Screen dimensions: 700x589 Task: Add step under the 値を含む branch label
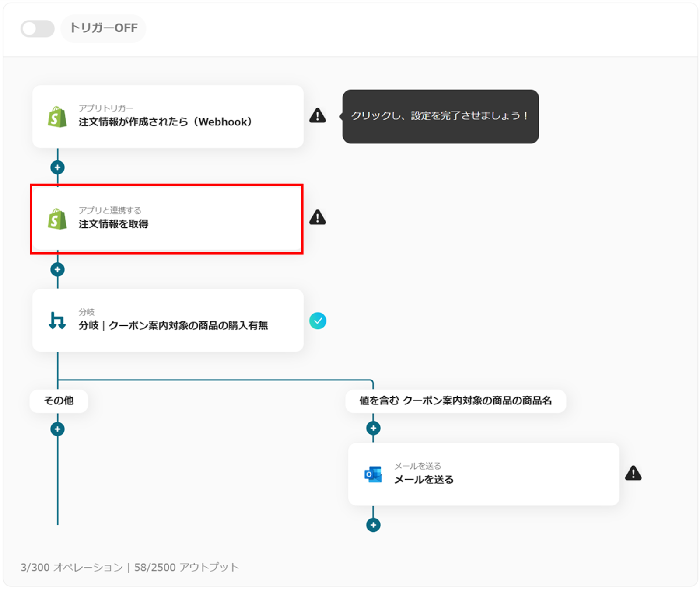pyautogui.click(x=373, y=428)
